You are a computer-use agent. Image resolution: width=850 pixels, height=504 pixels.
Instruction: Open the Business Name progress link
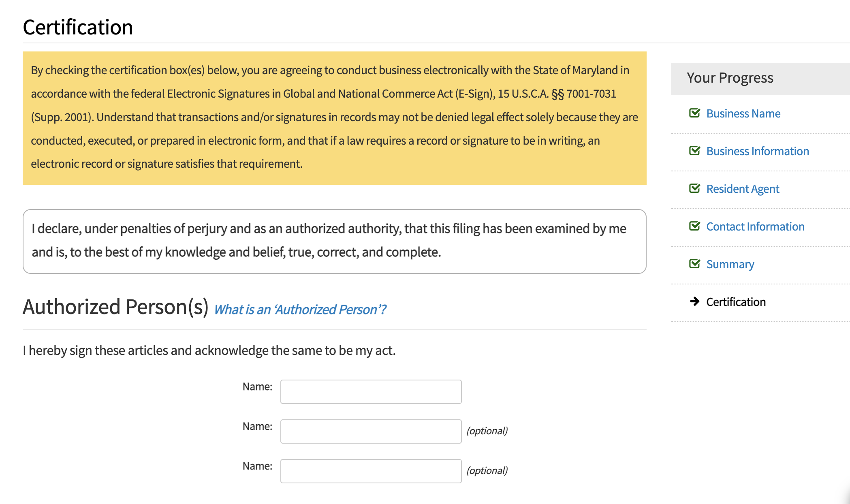(743, 113)
